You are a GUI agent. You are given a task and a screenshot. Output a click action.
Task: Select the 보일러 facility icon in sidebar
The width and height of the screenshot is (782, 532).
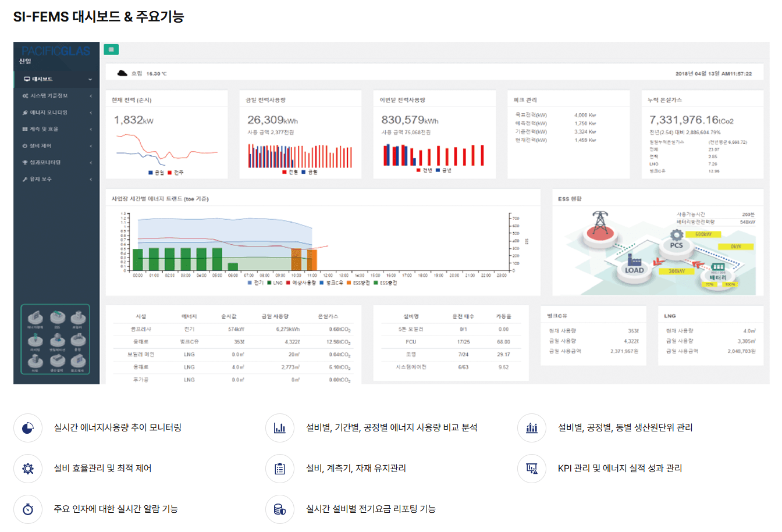(x=77, y=317)
